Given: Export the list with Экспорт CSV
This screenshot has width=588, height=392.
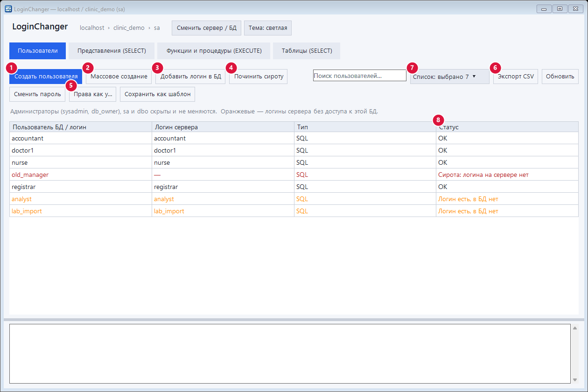Looking at the screenshot, I should [x=516, y=77].
